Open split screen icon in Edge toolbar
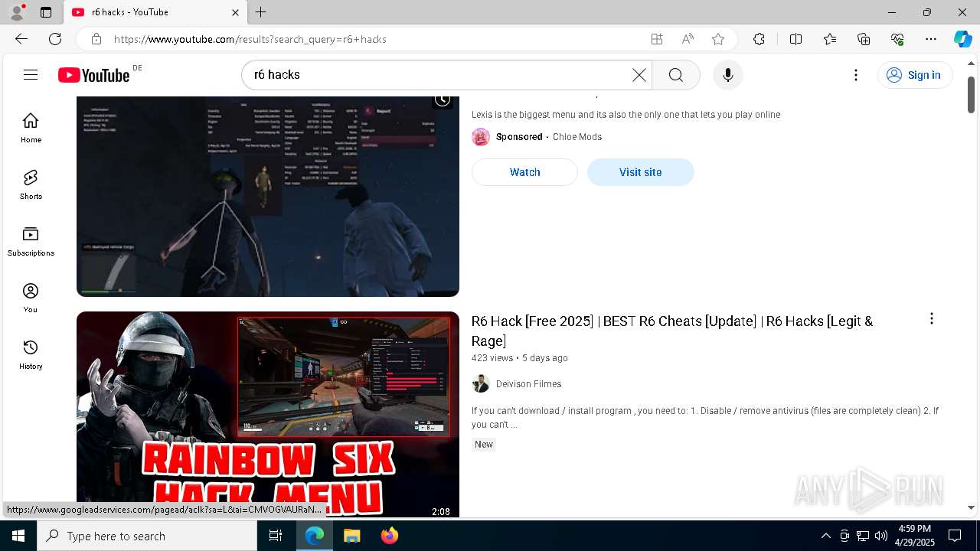Screen dimensions: 980x551 (x=795, y=39)
